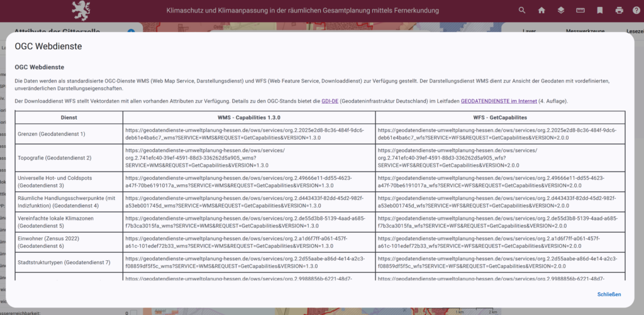Click Hot- und Coldspots WFS URL

491,182
